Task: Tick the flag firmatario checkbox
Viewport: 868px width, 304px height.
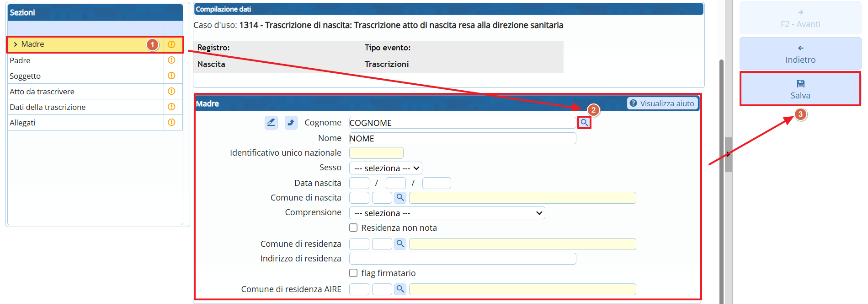Action: pyautogui.click(x=353, y=273)
